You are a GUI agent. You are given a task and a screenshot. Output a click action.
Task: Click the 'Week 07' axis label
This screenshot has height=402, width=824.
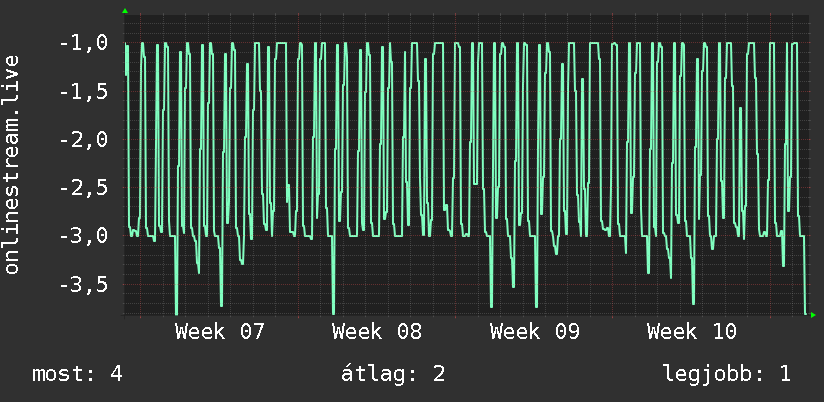[220, 332]
